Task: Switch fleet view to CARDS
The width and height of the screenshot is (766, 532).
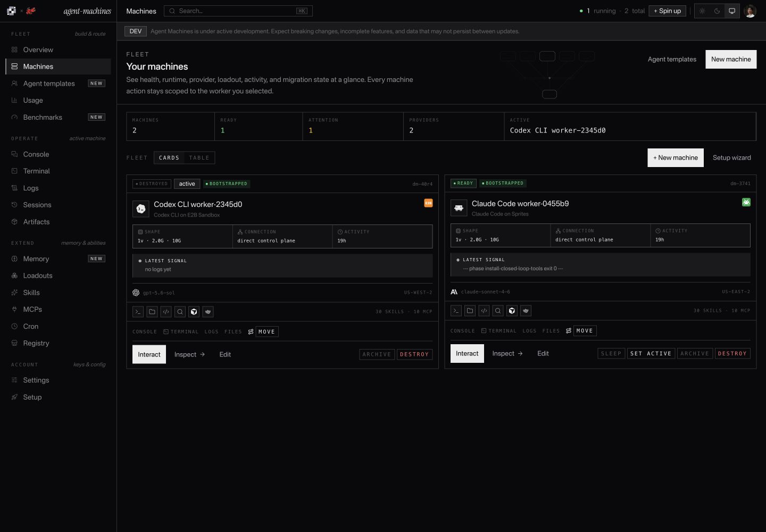Action: [x=169, y=157]
